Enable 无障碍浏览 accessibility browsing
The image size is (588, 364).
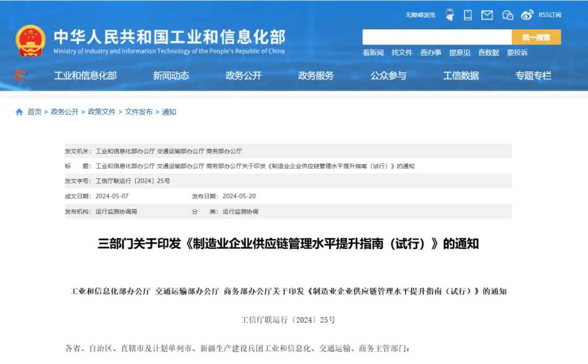coord(419,15)
